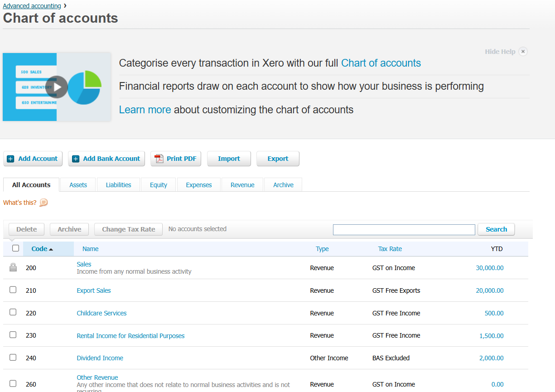Tick the Dividend Income account checkbox
The image size is (555, 392).
(13, 358)
